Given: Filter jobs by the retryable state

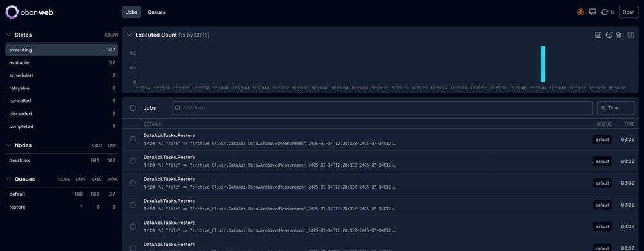Looking at the screenshot, I should pos(62,88).
